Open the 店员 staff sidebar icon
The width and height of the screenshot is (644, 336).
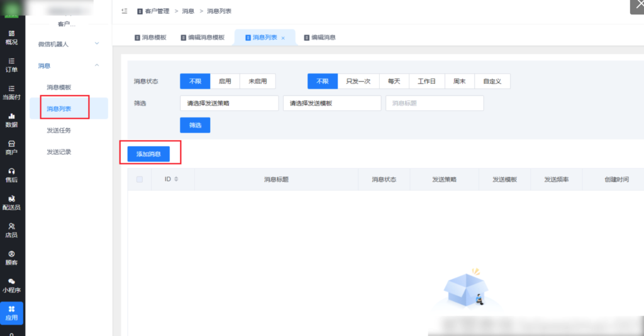pos(11,230)
